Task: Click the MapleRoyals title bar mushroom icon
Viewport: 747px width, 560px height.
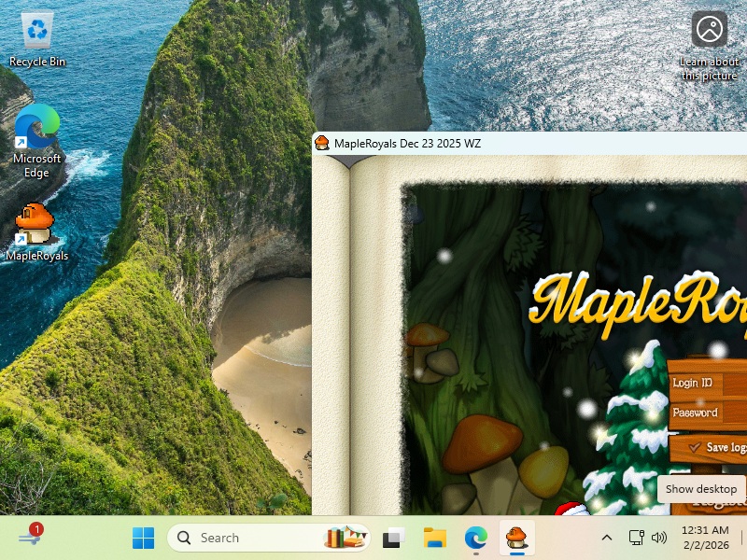Action: (322, 143)
